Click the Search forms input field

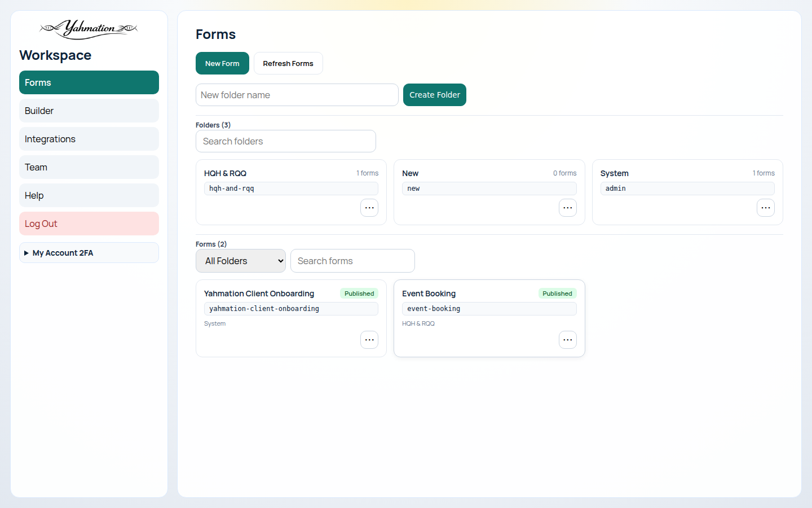pos(352,261)
